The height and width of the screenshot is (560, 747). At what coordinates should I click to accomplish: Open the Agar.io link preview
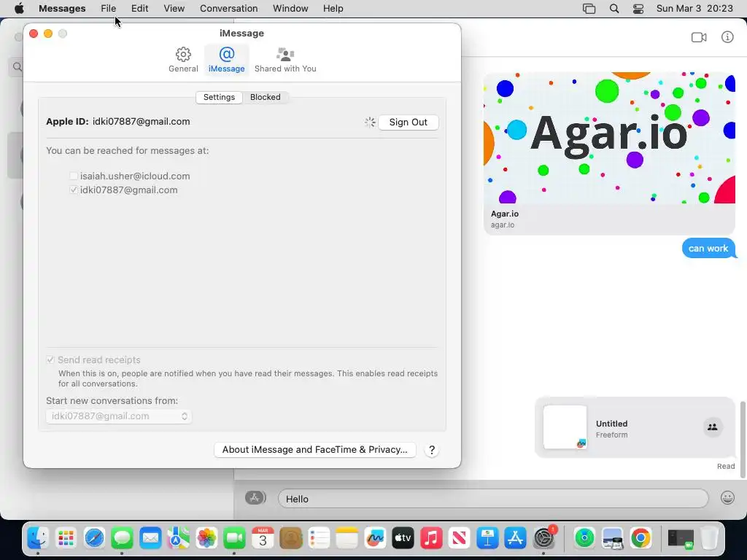609,153
